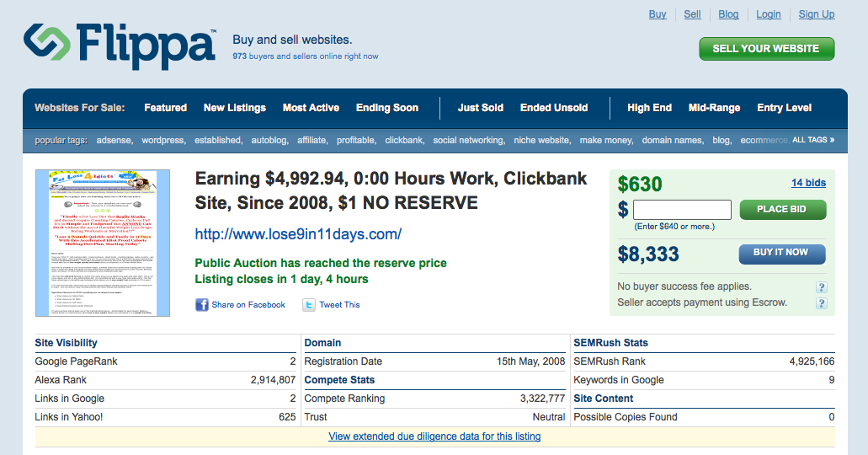
Task: Expand ALL TAGS list
Action: 813,140
